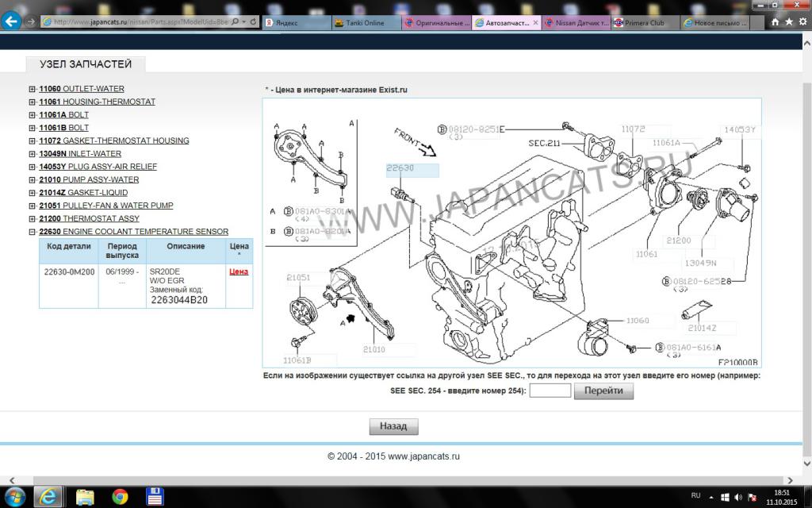Switch to the Tanki Online tab

tap(366, 23)
